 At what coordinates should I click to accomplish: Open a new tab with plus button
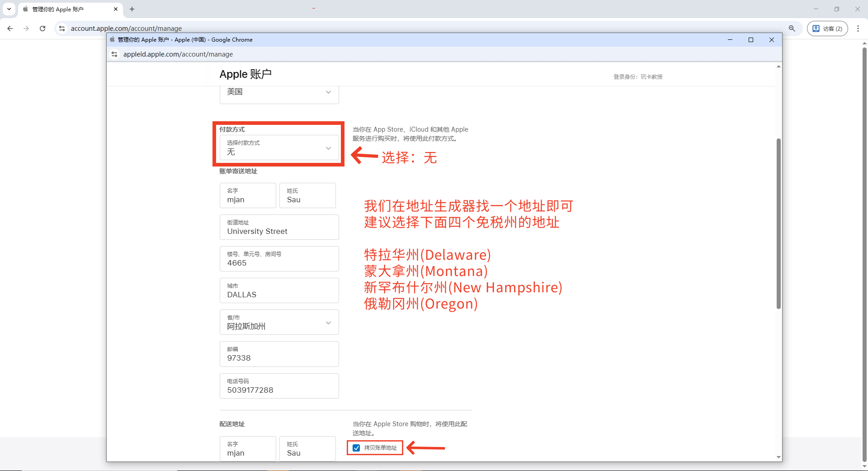132,9
